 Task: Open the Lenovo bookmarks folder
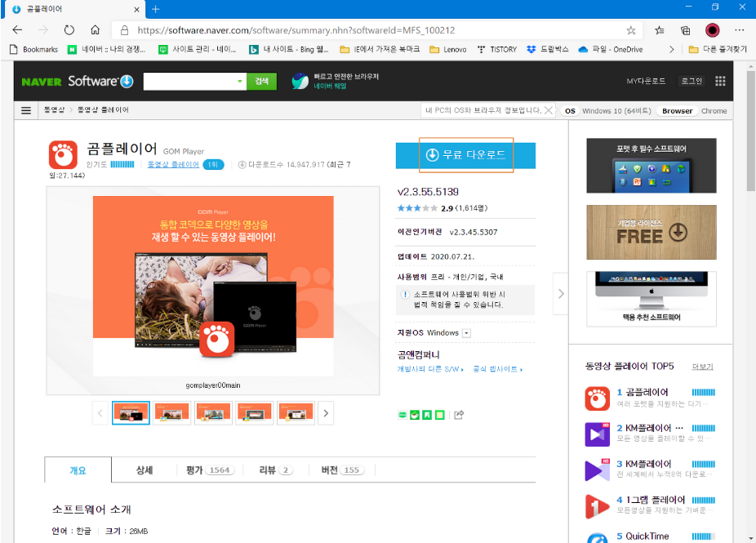tap(448, 49)
